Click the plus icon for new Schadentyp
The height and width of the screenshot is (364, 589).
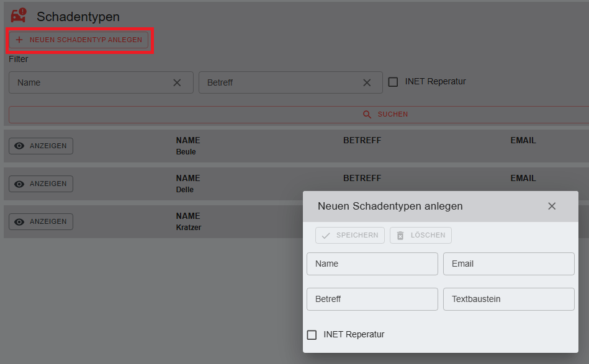(19, 40)
